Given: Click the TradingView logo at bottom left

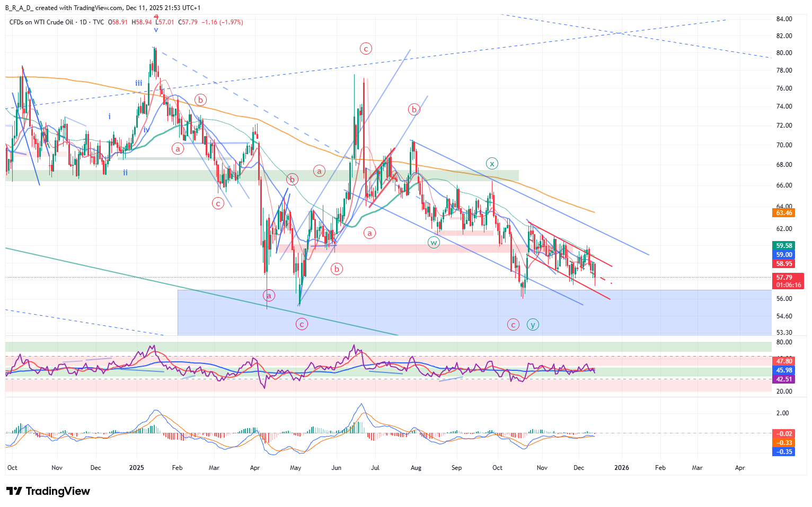Looking at the screenshot, I should [48, 491].
